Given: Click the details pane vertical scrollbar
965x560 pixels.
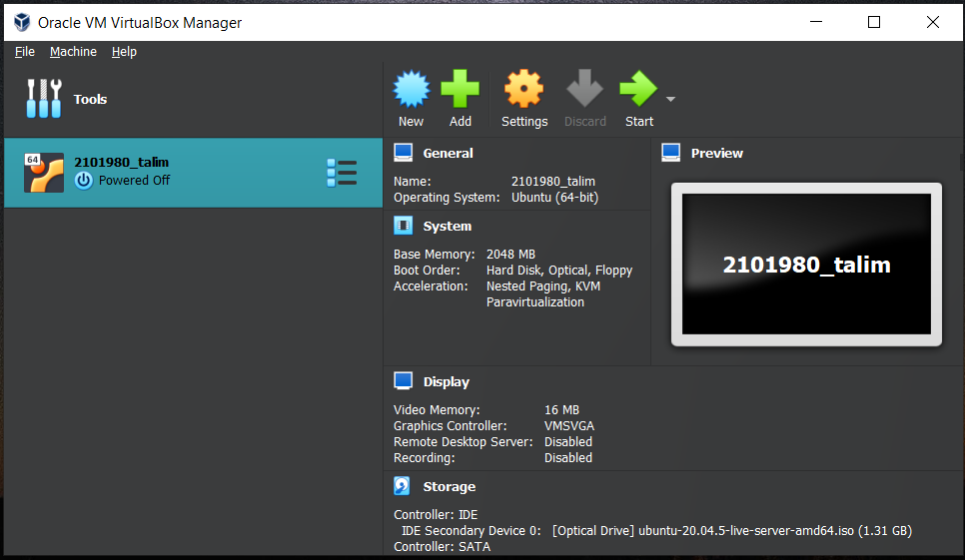Looking at the screenshot, I should [x=961, y=161].
